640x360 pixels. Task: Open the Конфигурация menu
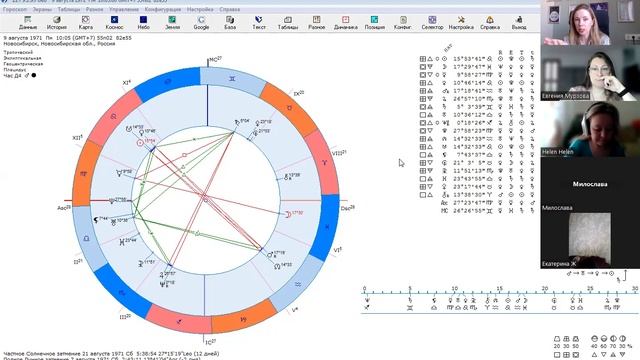coord(163,9)
